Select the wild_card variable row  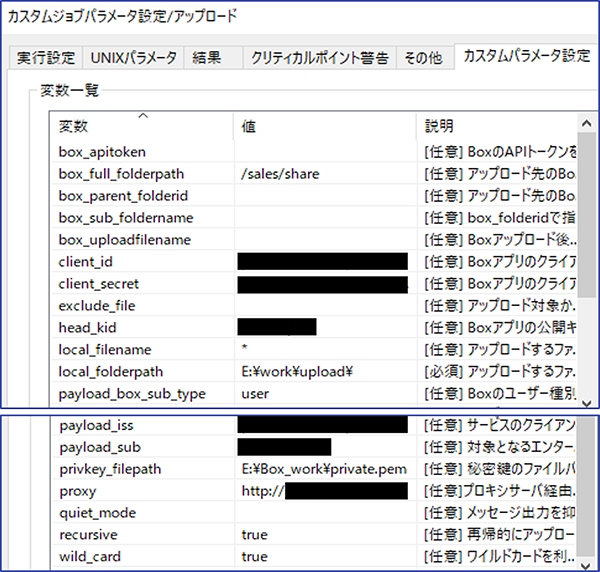coord(91,557)
